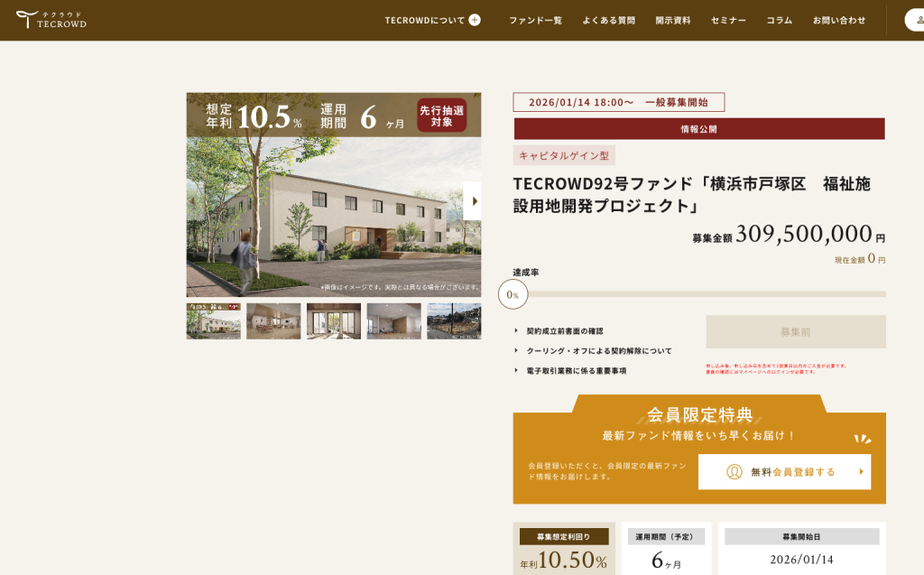Advance image carousel with right arrow
The height and width of the screenshot is (575, 924).
(x=472, y=200)
